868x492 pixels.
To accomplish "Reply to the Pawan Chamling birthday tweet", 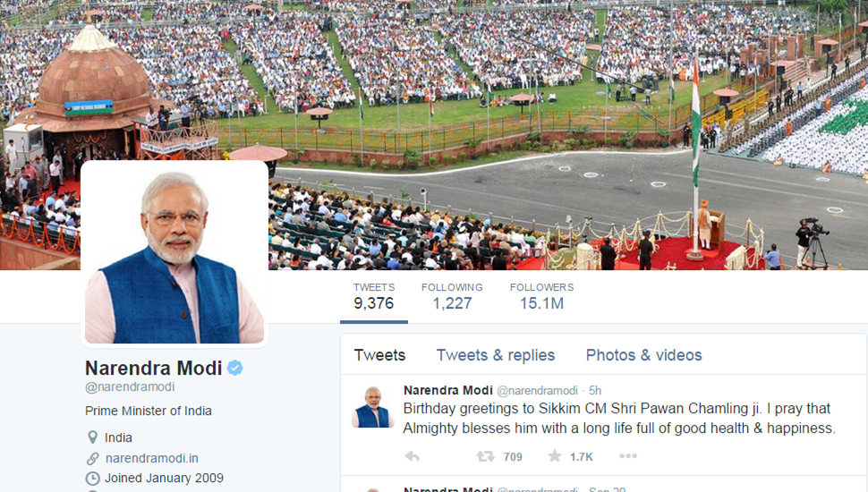I will tap(413, 456).
